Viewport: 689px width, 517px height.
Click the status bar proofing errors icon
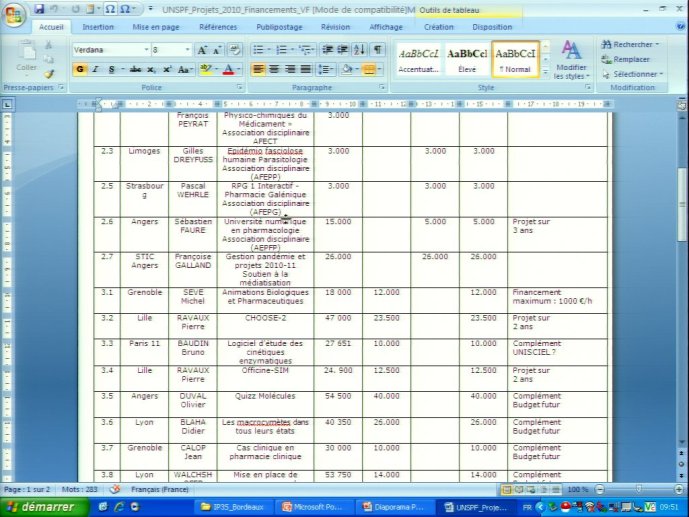(115, 489)
